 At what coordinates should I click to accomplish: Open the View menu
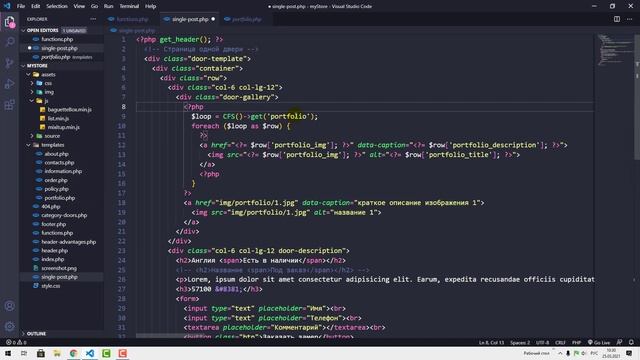point(79,6)
